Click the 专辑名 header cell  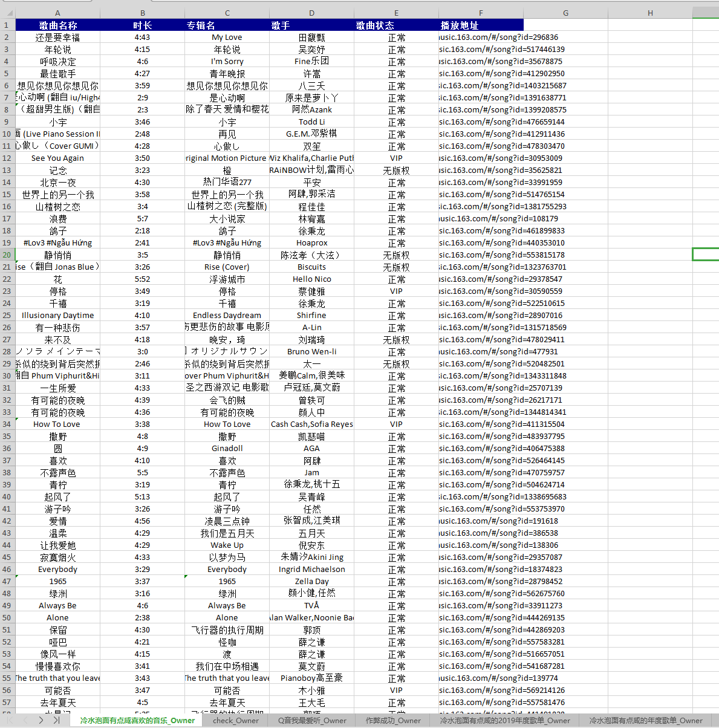point(227,25)
